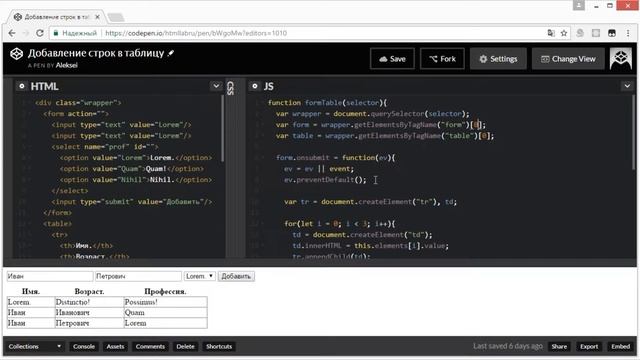The width and height of the screenshot is (640, 360).
Task: Click Last saved 6 days ago text
Action: (x=508, y=346)
